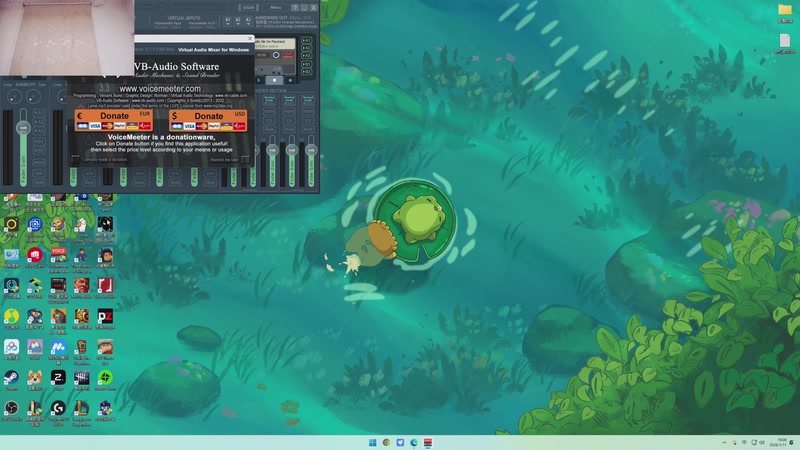Close the VB-Audio donation dialog
Screen dimensions: 800x450
click(250, 38)
